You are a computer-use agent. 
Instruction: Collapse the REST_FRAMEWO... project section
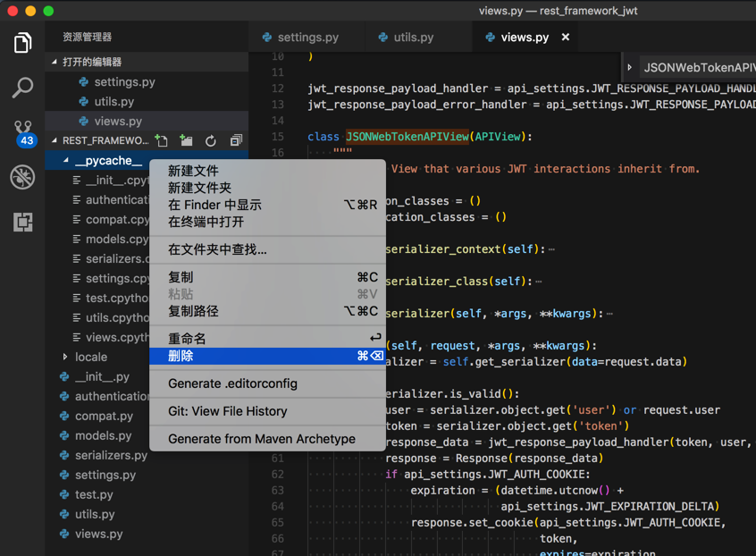coord(54,140)
